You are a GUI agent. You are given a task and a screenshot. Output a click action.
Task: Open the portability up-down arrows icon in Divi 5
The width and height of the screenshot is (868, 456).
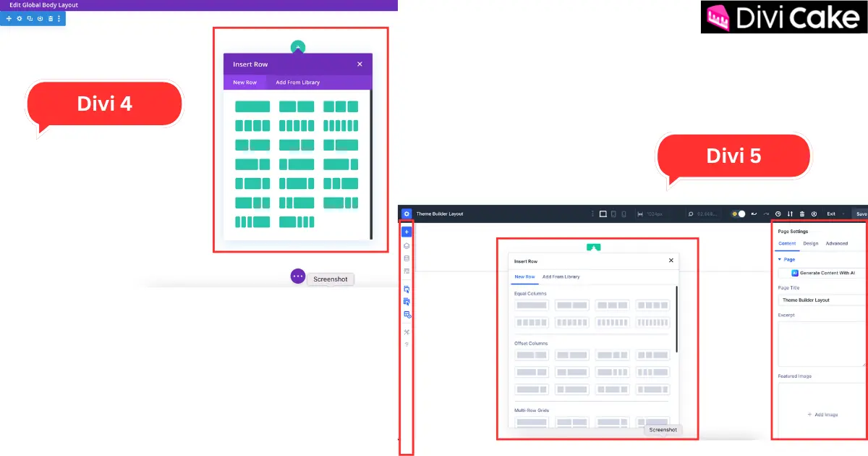pos(790,214)
